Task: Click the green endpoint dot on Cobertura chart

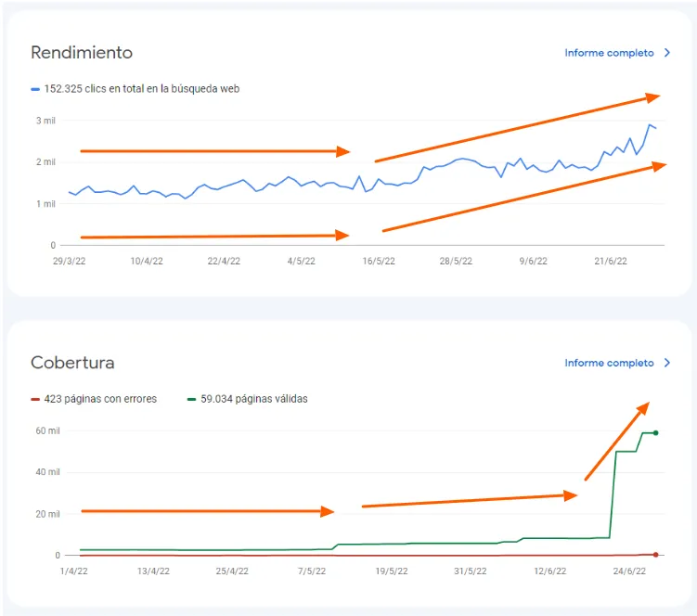Action: tap(655, 433)
